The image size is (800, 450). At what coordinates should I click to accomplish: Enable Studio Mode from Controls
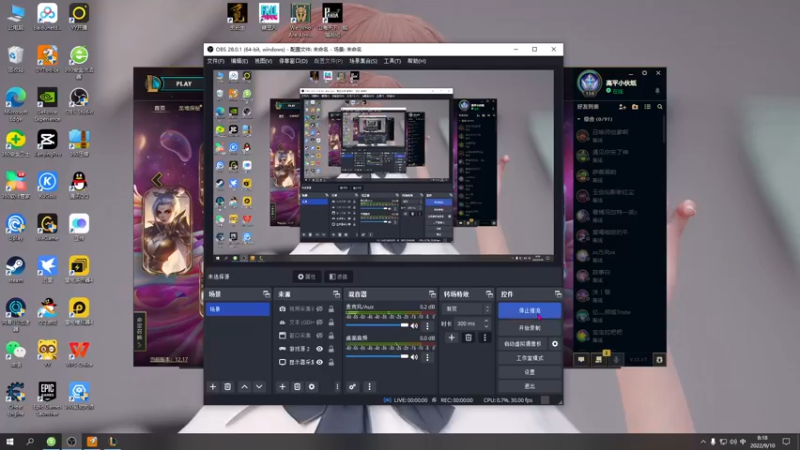530,358
